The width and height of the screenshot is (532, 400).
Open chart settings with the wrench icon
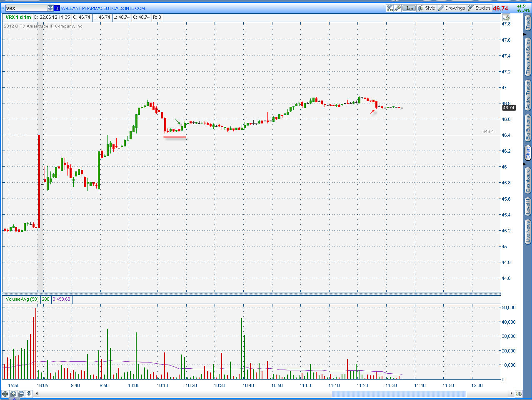point(398,8)
